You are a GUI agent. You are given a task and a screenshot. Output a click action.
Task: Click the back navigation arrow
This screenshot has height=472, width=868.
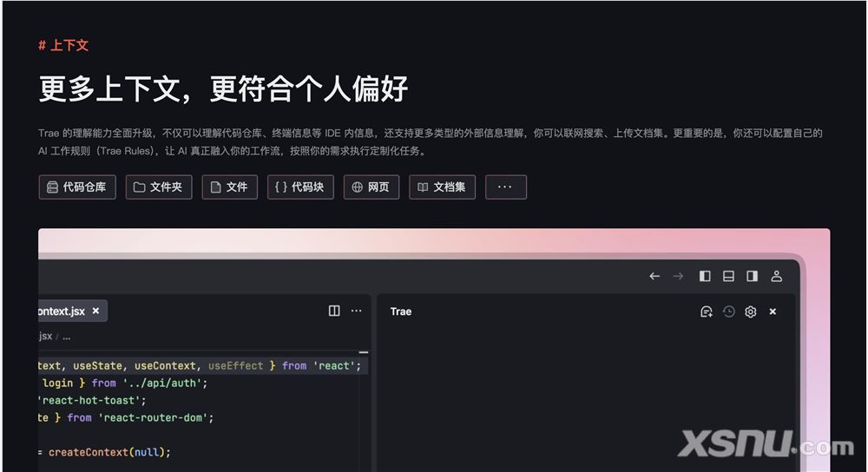tap(654, 276)
